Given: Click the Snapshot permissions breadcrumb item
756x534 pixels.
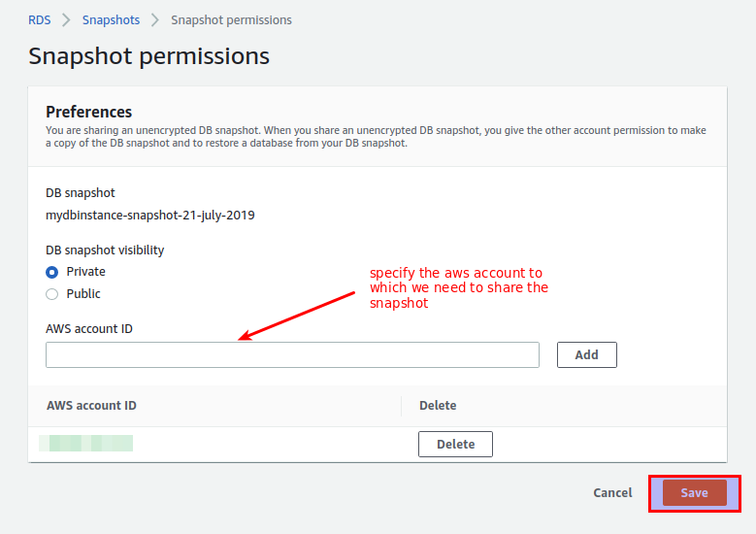Looking at the screenshot, I should pos(231,19).
